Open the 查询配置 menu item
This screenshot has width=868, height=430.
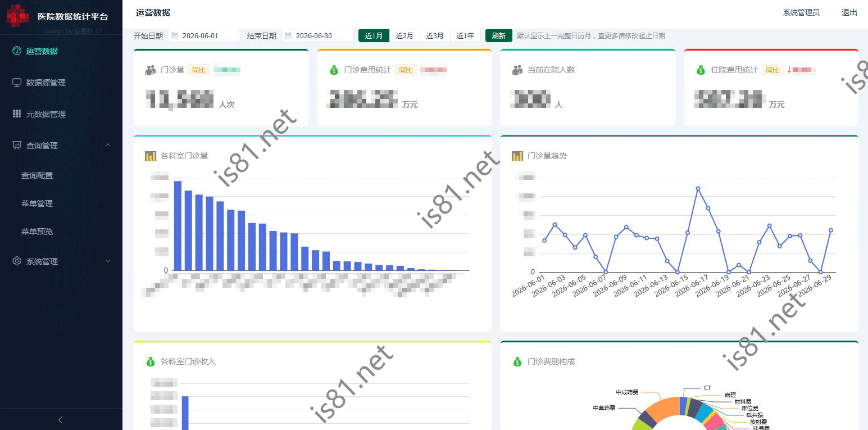pos(37,175)
